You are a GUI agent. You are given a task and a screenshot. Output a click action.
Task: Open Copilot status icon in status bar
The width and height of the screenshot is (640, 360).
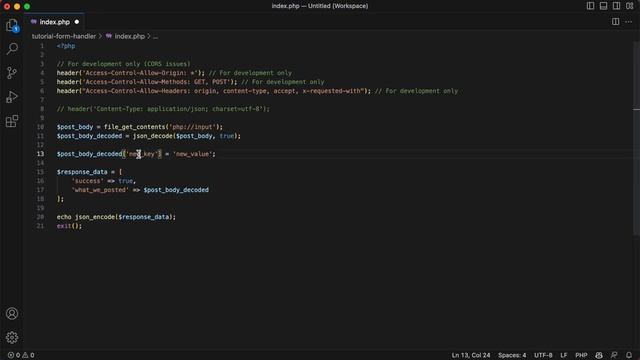pyautogui.click(x=599, y=355)
